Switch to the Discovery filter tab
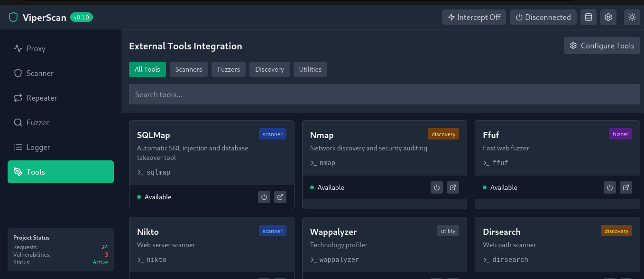Image resolution: width=644 pixels, height=279 pixels. coord(269,69)
